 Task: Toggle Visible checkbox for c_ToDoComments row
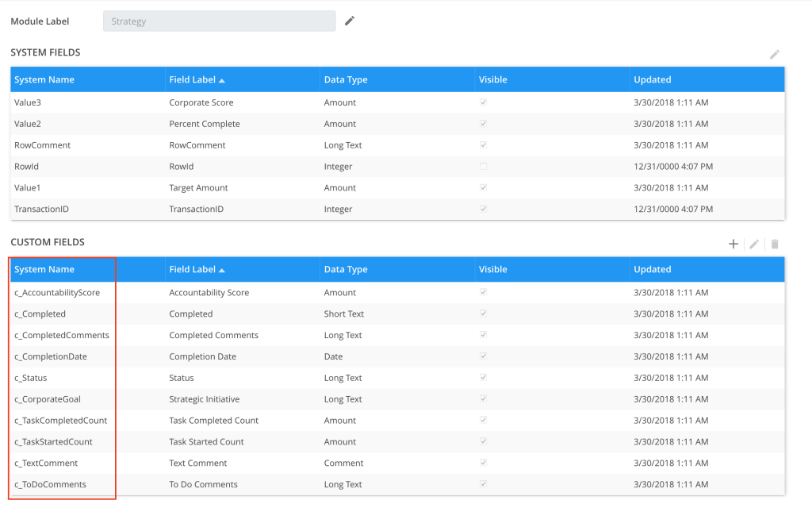(483, 484)
